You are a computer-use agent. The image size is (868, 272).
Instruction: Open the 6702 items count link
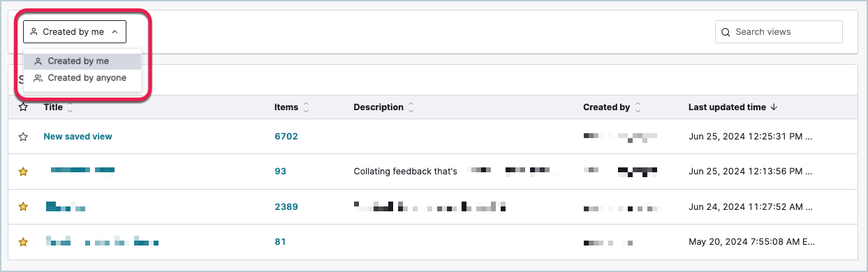286,137
